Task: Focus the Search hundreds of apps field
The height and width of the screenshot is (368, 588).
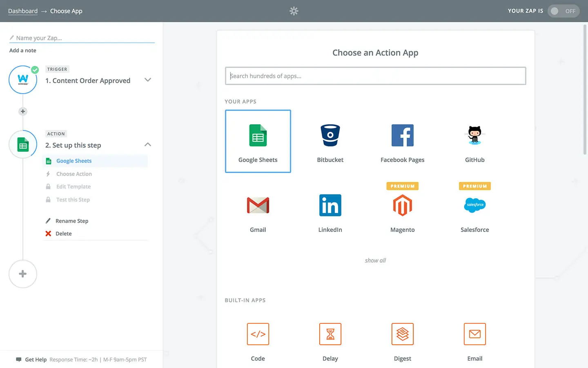Action: pyautogui.click(x=375, y=76)
